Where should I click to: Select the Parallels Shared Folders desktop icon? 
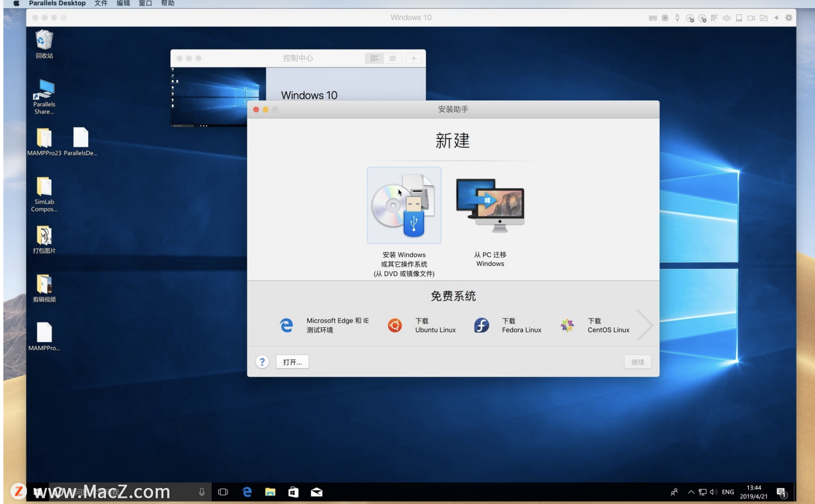[x=44, y=97]
